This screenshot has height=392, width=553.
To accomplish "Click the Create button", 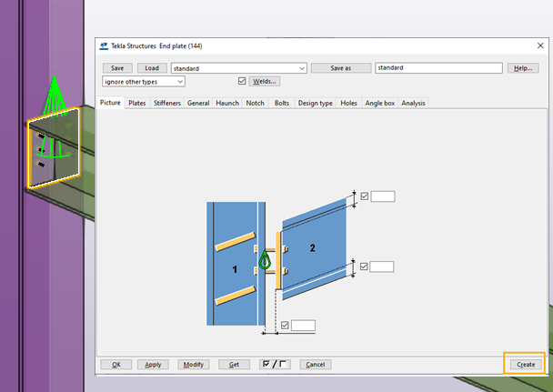I will [x=526, y=365].
